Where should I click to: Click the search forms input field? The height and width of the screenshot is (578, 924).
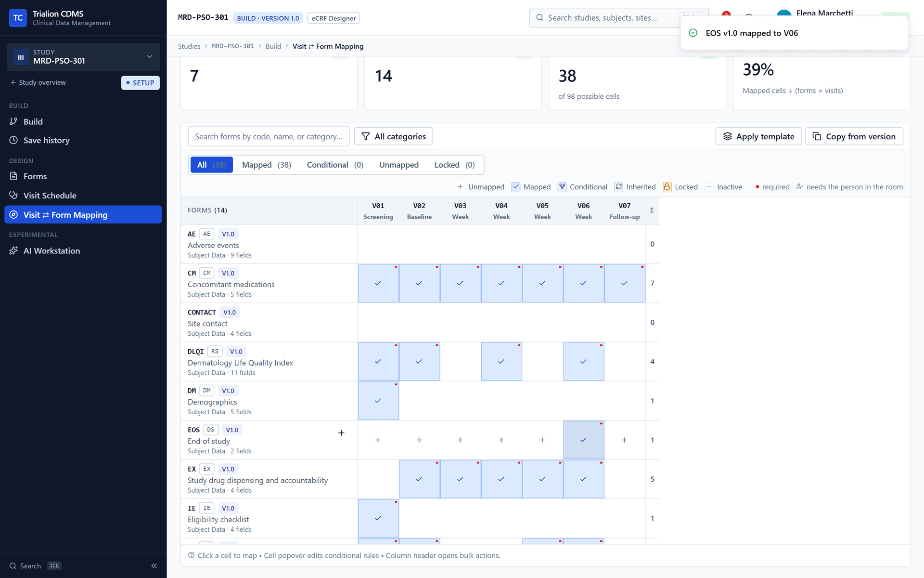pyautogui.click(x=269, y=136)
